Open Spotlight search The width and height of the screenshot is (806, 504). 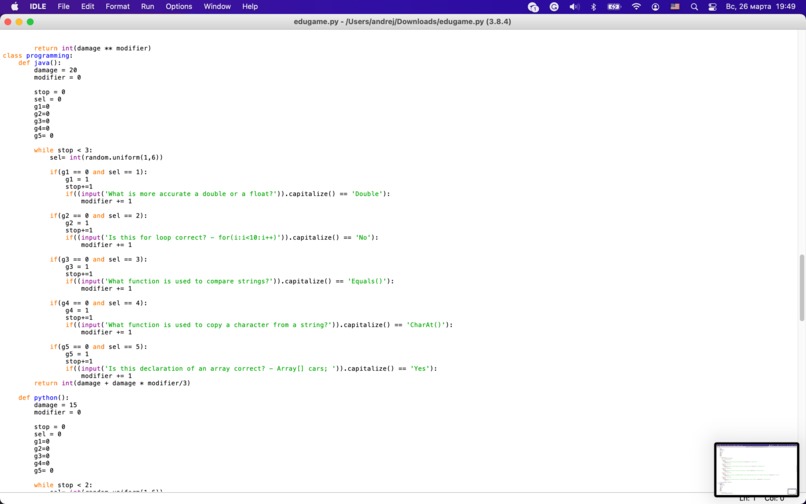[694, 7]
